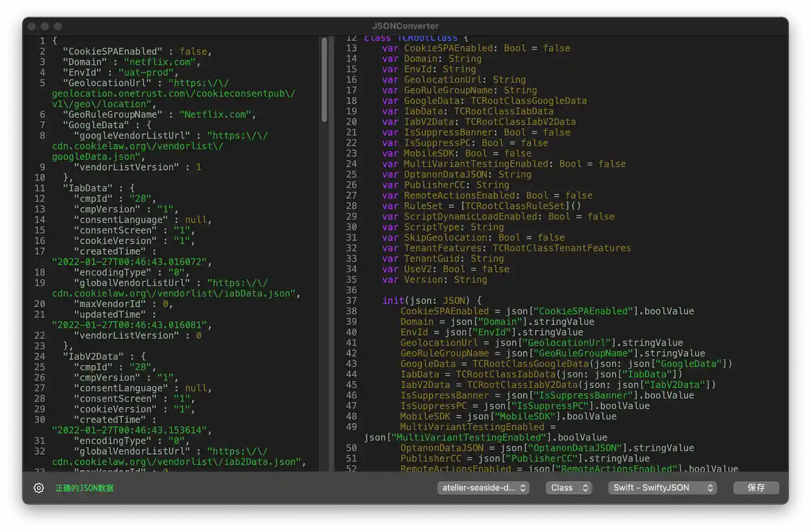Expand the Swift - SwiftyJSON language dropdown
The width and height of the screenshot is (811, 532).
[663, 488]
